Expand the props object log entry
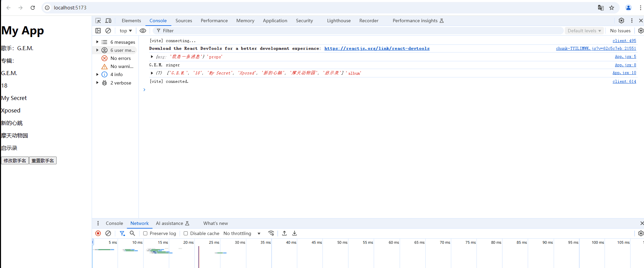Image resolution: width=644 pixels, height=268 pixels. click(152, 57)
